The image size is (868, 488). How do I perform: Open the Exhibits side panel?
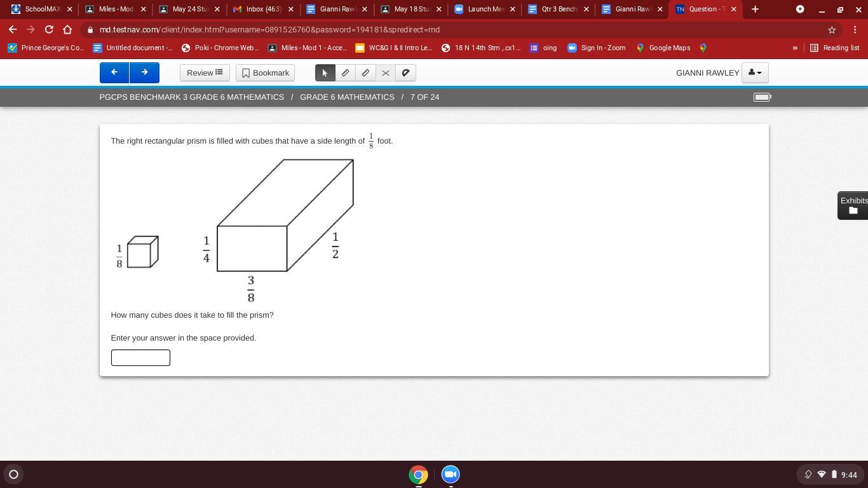[x=853, y=205]
